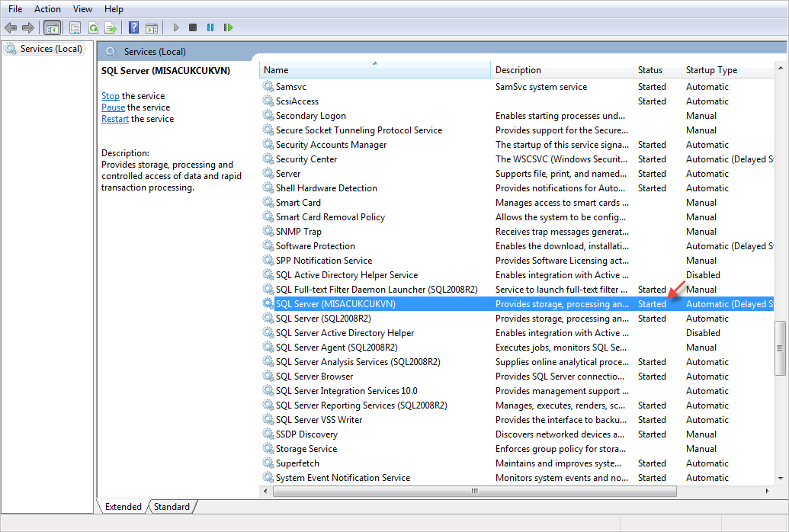Open the Properties toolbar icon

point(75,27)
